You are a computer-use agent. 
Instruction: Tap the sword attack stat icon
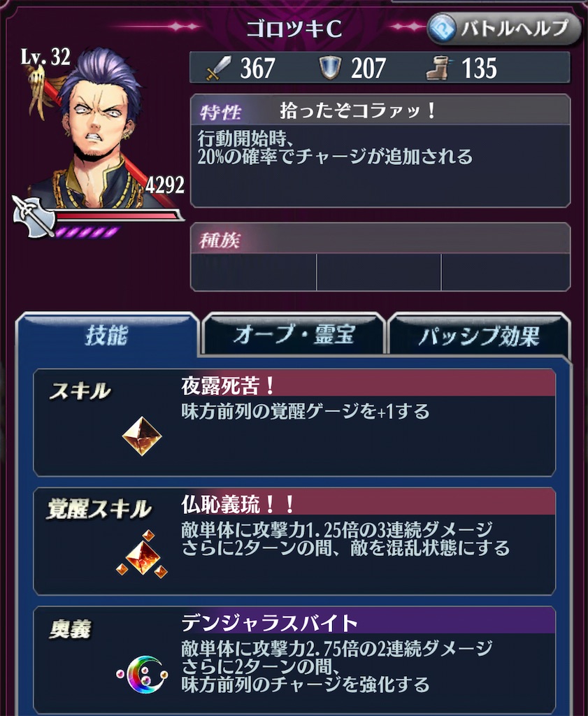[218, 68]
